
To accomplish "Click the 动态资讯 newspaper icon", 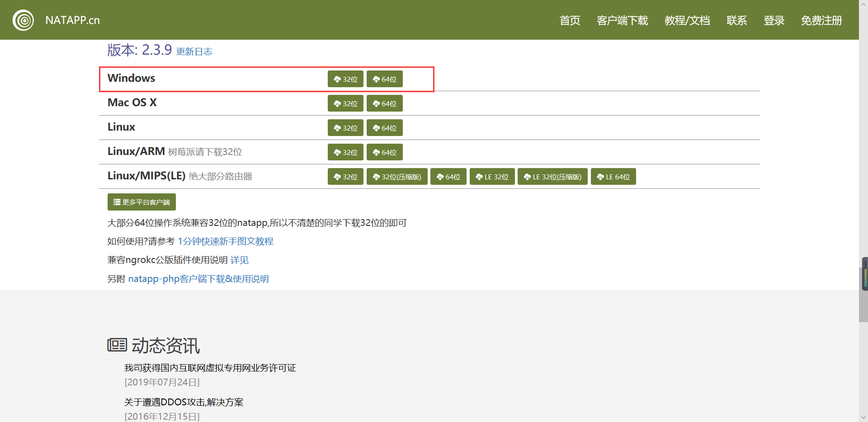I will coord(117,345).
